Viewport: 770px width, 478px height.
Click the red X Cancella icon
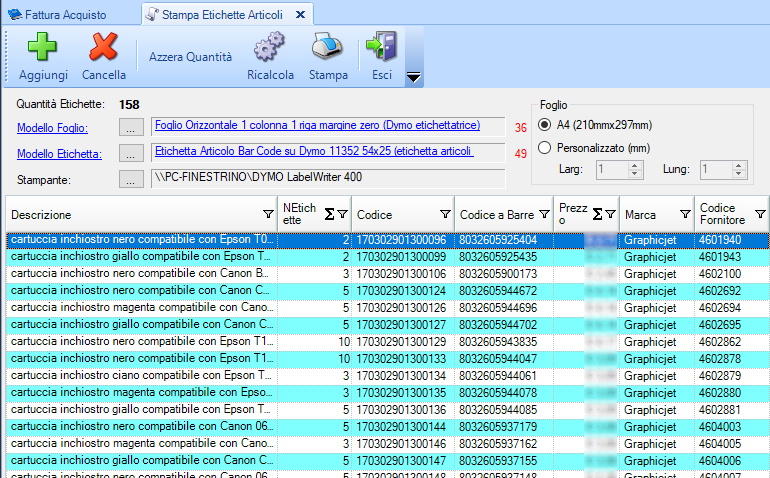tap(103, 48)
